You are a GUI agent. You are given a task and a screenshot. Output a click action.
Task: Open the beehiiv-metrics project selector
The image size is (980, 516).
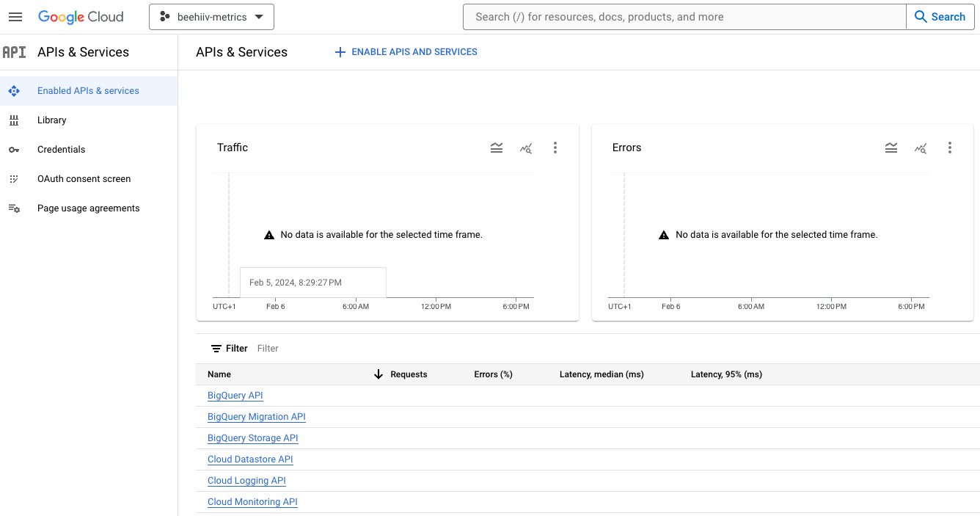click(211, 17)
